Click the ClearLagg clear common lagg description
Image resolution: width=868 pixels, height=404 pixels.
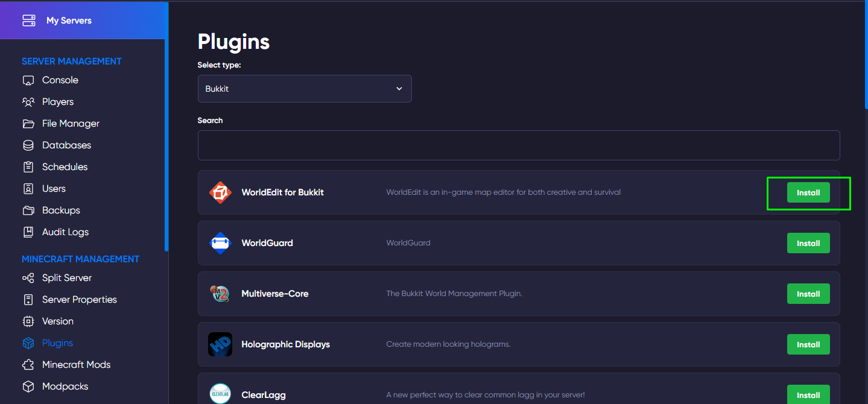(x=486, y=395)
